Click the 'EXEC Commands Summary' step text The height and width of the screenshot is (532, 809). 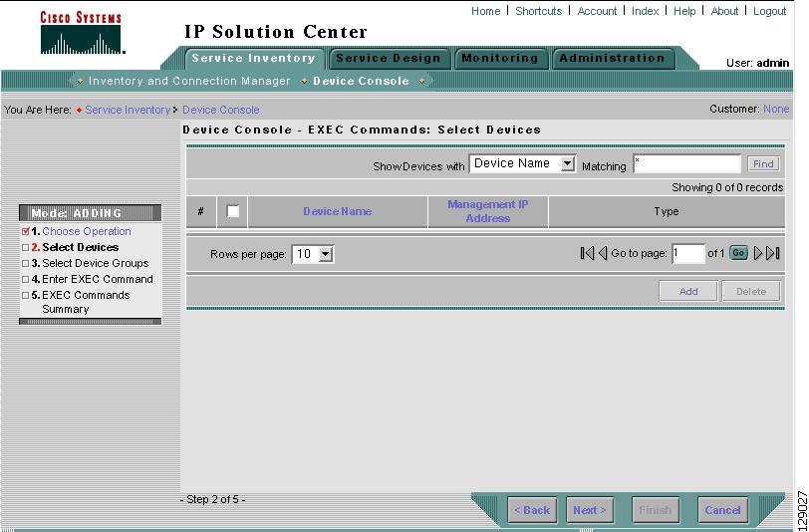tap(86, 302)
